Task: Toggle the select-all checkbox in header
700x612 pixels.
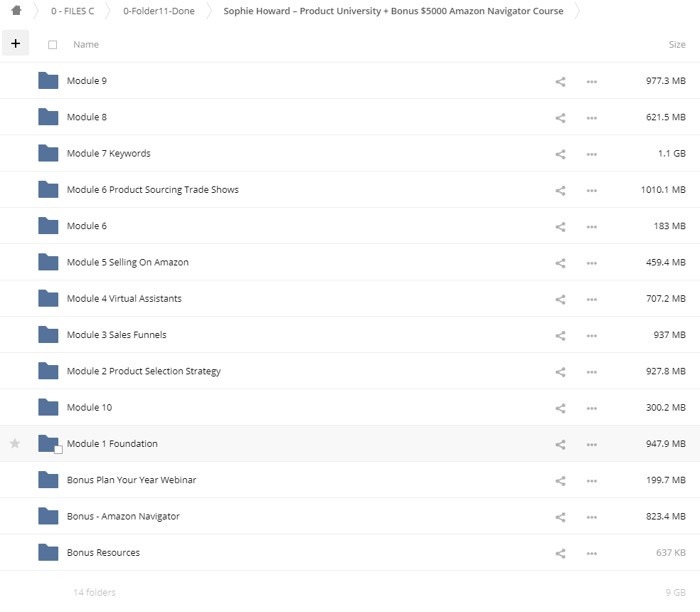Action: [53, 45]
